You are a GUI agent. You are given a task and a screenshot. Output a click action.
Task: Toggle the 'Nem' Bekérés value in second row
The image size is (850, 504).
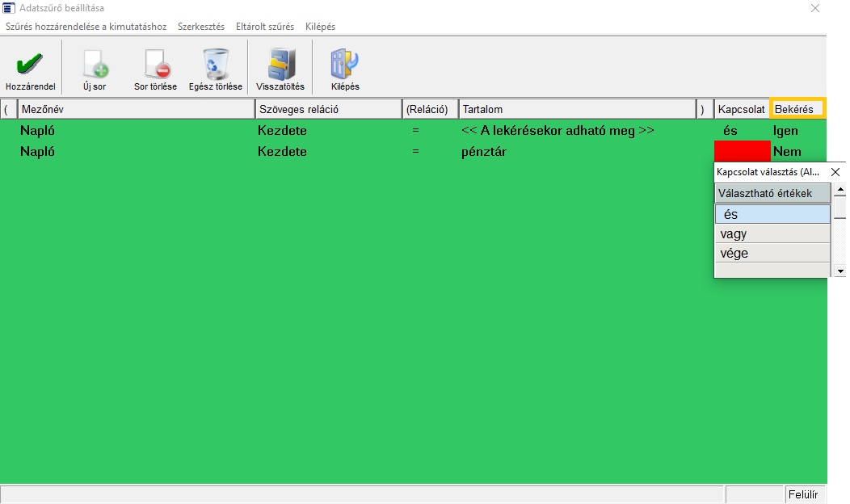coord(786,151)
